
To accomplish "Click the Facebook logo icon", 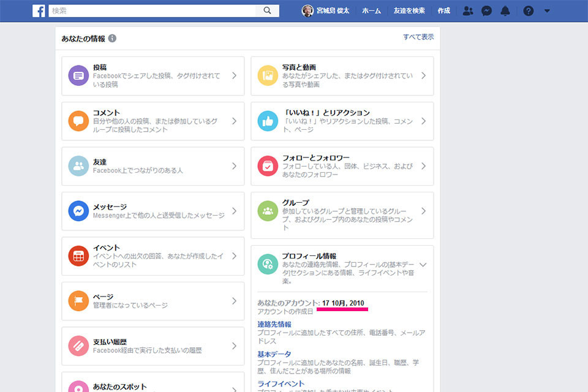I will [39, 11].
